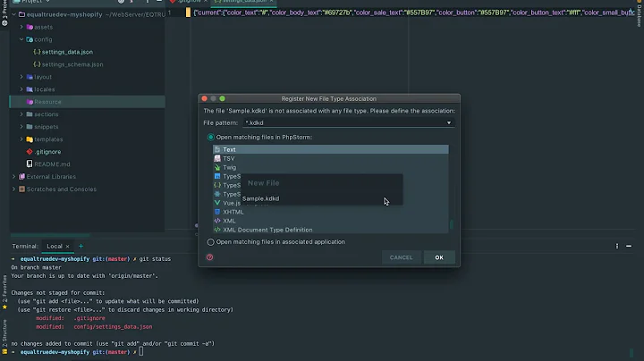Open settings_schema.json in project tree

pyautogui.click(x=72, y=64)
